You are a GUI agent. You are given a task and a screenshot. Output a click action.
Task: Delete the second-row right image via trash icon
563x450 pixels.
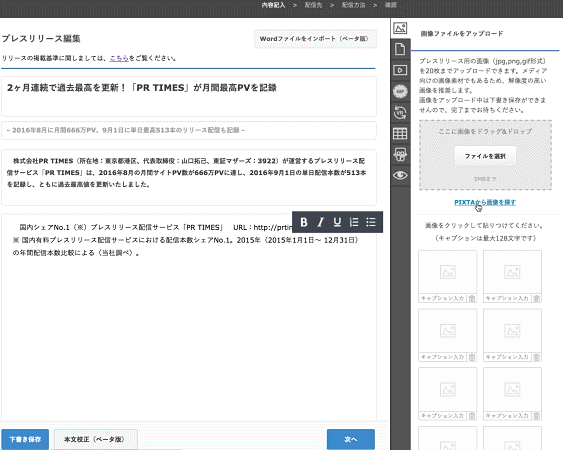pyautogui.click(x=536, y=357)
